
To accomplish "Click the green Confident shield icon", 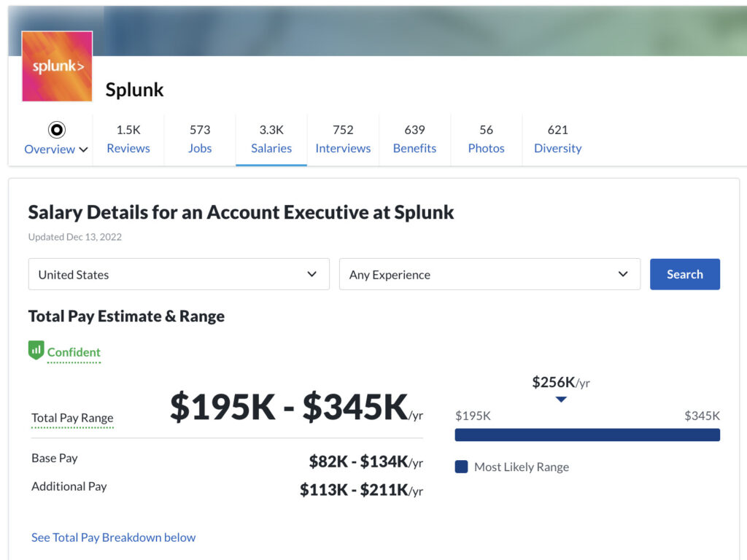I will point(36,351).
